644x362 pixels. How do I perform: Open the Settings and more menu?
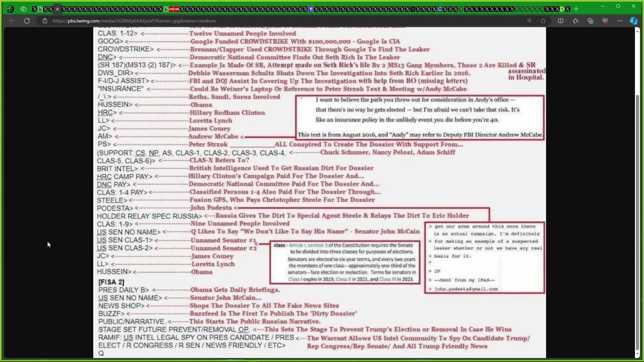pyautogui.click(x=620, y=21)
